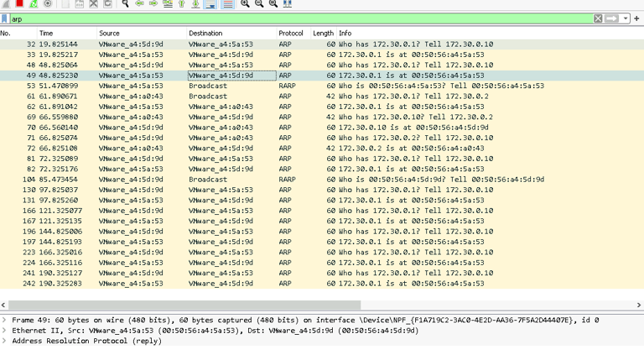The width and height of the screenshot is (644, 355).
Task: Expand the Ethernet II details
Action: click(x=4, y=331)
